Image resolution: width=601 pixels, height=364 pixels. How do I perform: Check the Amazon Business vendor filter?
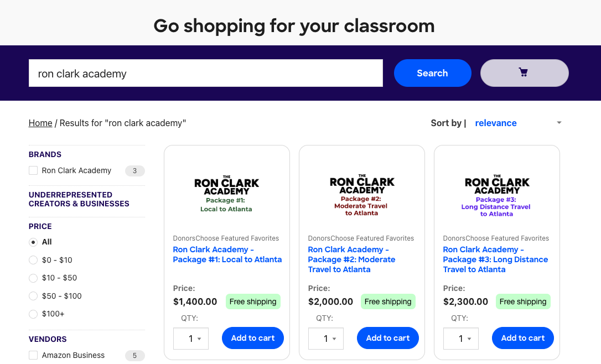click(34, 355)
